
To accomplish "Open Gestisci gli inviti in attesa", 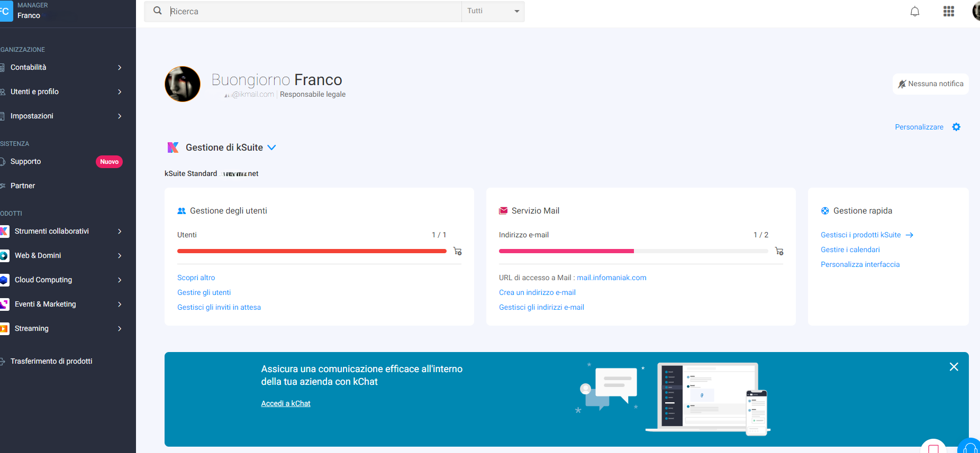I will 219,307.
